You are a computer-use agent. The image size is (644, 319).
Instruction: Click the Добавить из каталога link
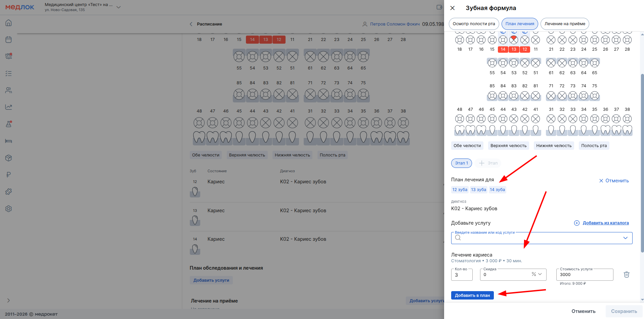tap(605, 223)
